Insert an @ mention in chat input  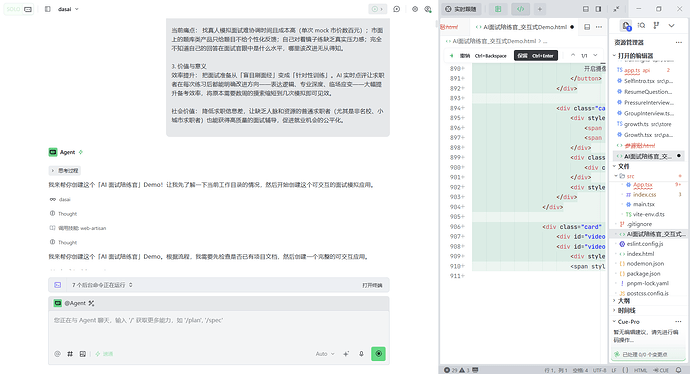(57, 354)
